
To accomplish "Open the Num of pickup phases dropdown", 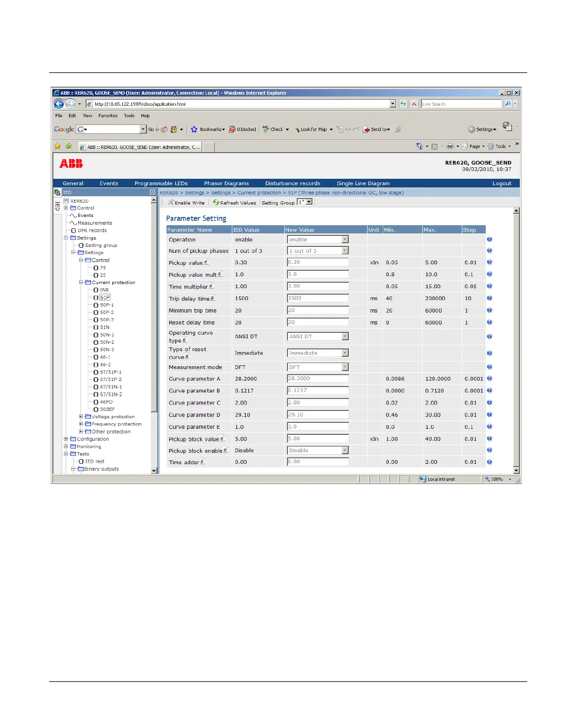I will (345, 250).
